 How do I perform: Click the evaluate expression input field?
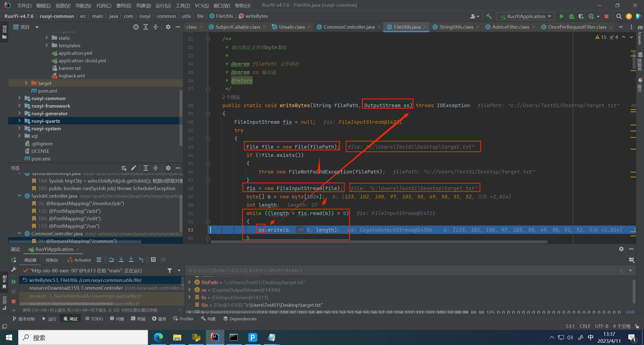tap(402, 270)
